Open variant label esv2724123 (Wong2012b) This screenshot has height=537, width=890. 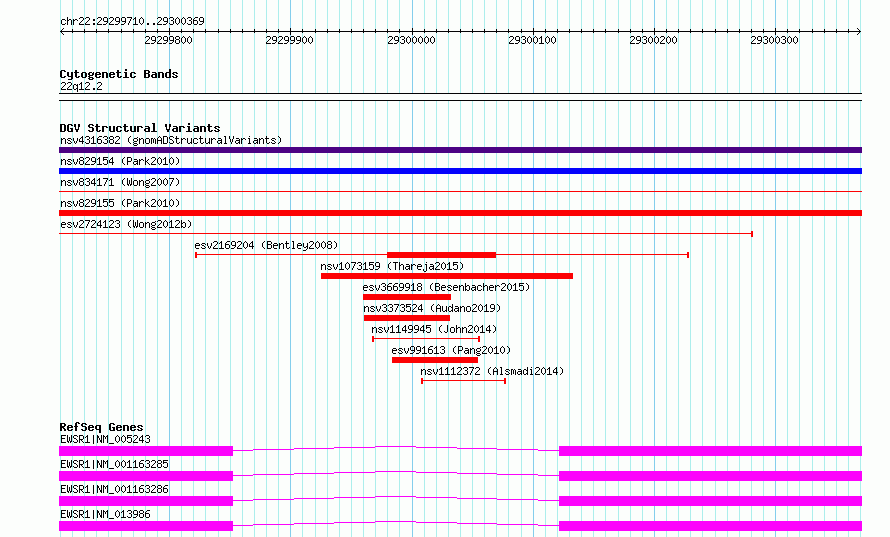click(126, 224)
